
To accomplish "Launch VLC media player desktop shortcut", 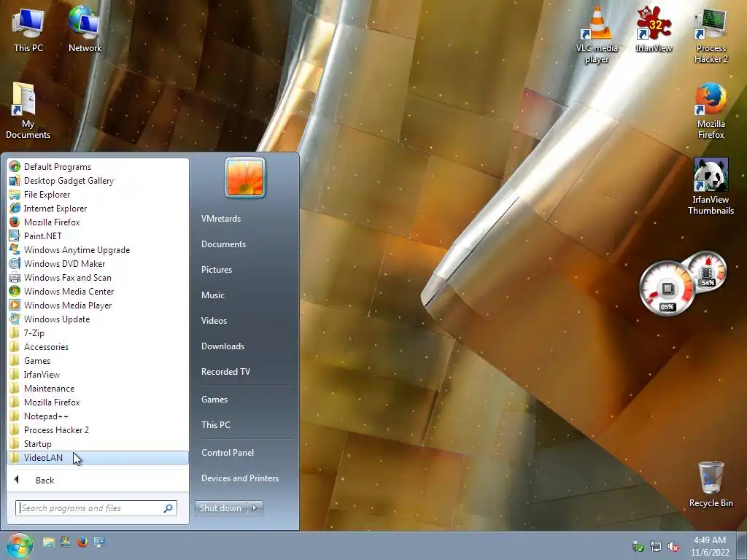I will [x=597, y=34].
